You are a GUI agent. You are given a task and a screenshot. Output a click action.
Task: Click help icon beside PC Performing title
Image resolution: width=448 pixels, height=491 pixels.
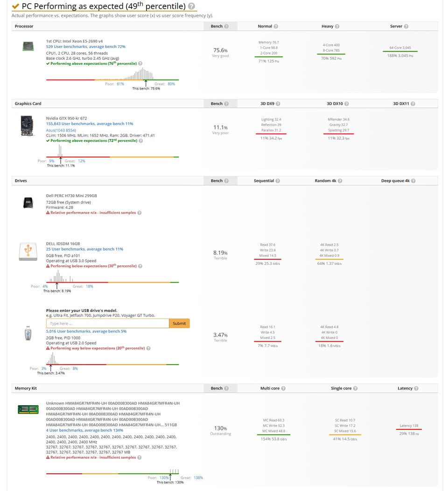tap(191, 7)
